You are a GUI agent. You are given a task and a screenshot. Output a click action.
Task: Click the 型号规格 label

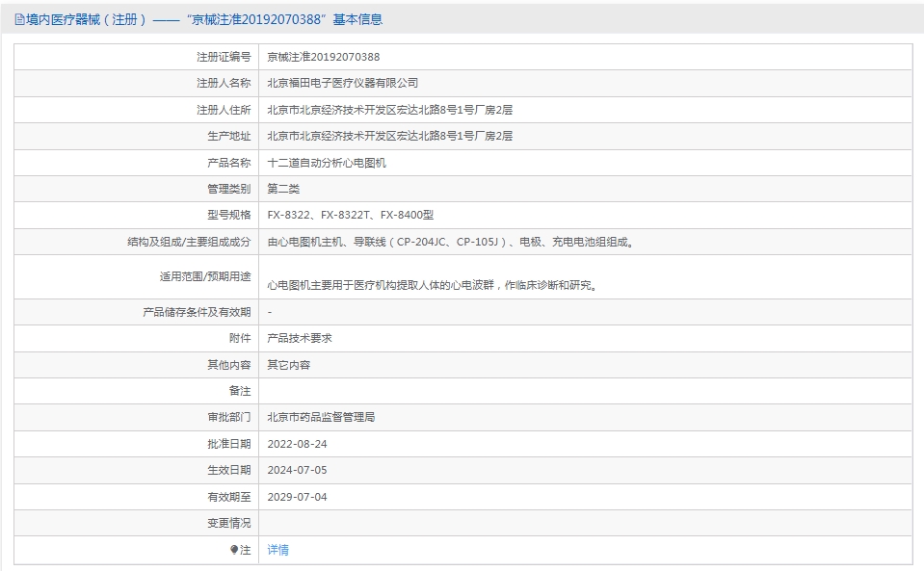228,215
